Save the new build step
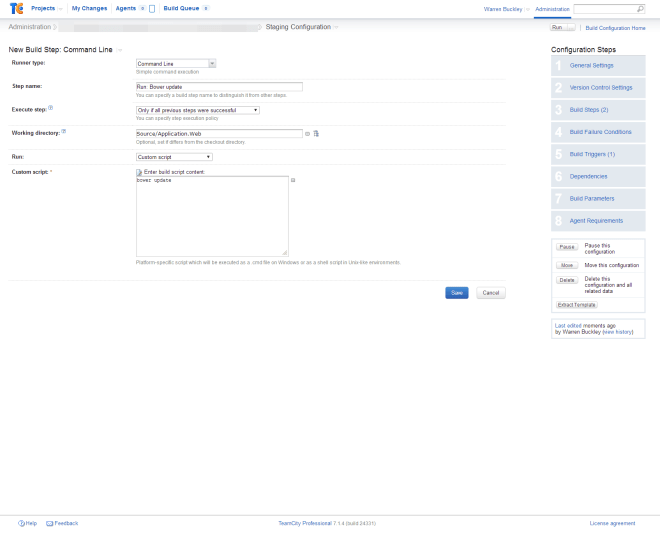The width and height of the screenshot is (660, 549). (456, 293)
